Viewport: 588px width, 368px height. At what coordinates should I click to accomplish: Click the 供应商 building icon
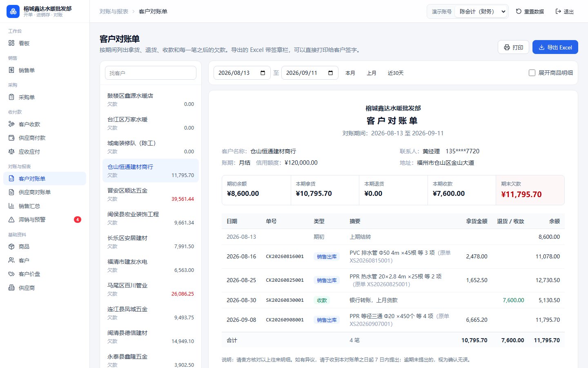11,287
